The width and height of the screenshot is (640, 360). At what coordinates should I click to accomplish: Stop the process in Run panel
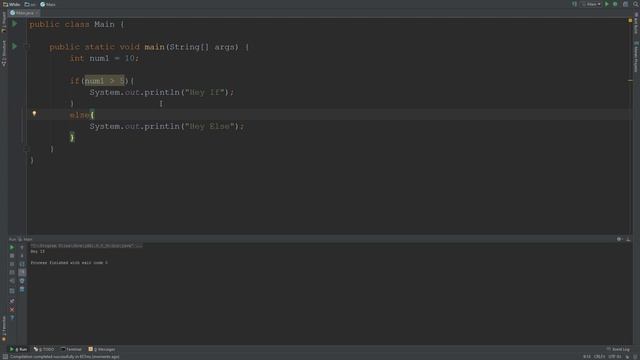tap(12, 256)
